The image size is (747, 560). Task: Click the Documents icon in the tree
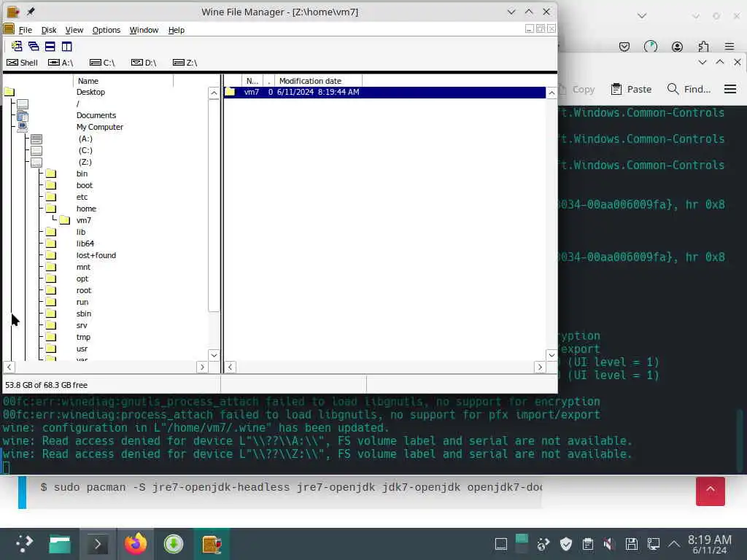[x=23, y=116]
